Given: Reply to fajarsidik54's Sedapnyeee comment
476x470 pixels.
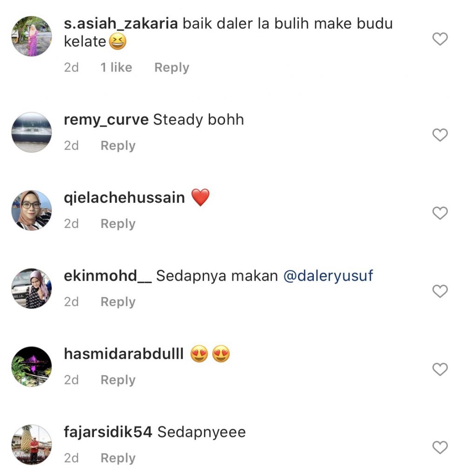Looking at the screenshot, I should (118, 458).
